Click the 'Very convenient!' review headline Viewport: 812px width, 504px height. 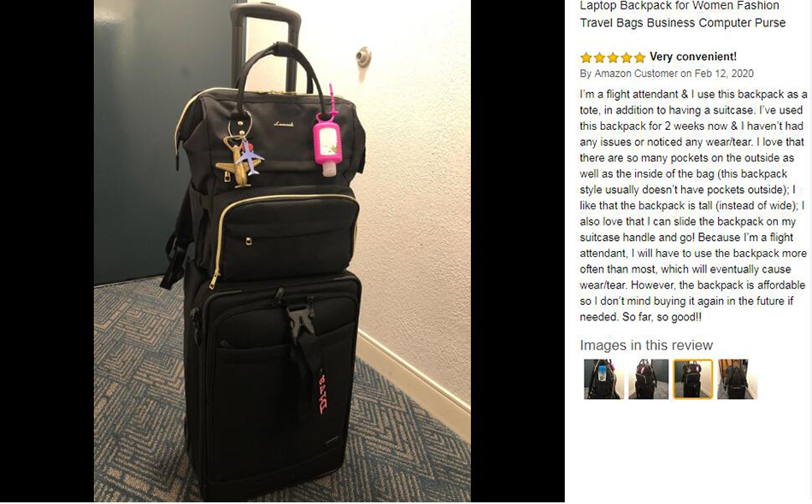[693, 57]
